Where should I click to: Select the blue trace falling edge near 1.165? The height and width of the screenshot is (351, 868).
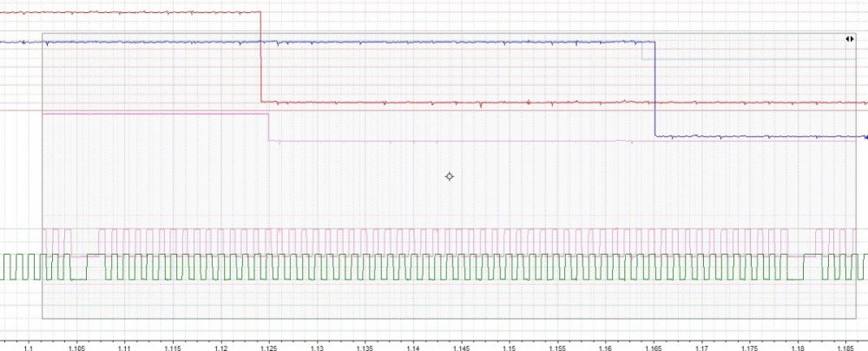654,89
